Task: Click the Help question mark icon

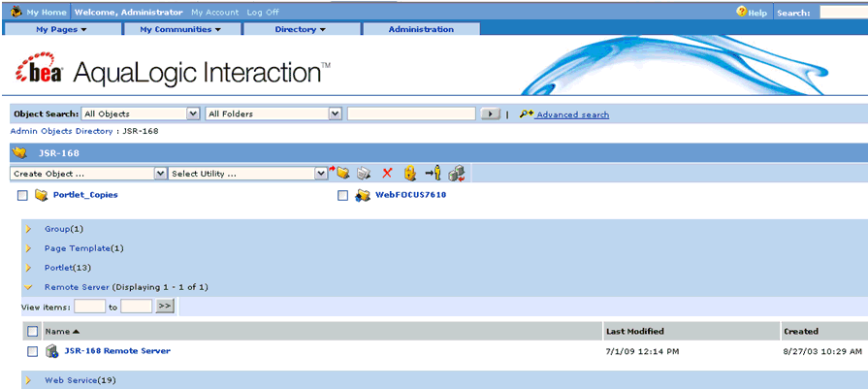Action: coord(742,12)
